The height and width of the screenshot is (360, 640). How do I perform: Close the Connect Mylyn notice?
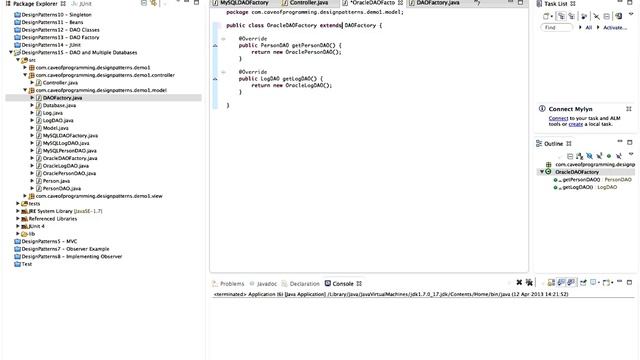click(x=629, y=109)
